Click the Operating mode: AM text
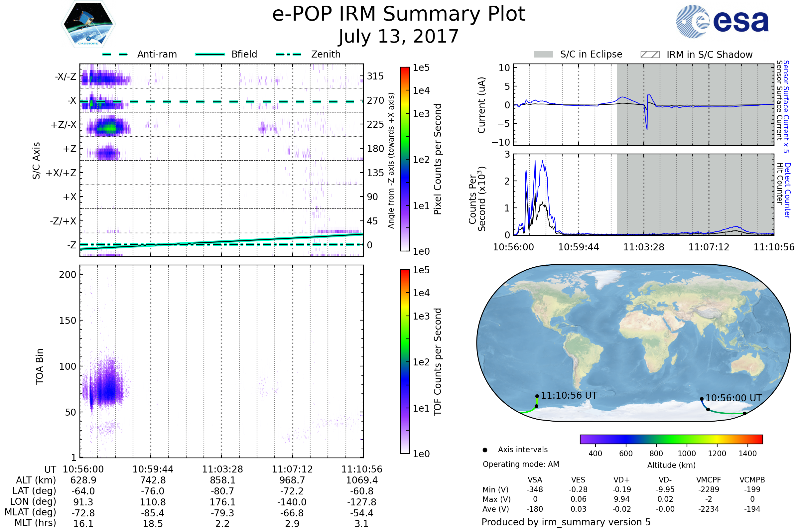The width and height of the screenshot is (798, 532). click(521, 465)
